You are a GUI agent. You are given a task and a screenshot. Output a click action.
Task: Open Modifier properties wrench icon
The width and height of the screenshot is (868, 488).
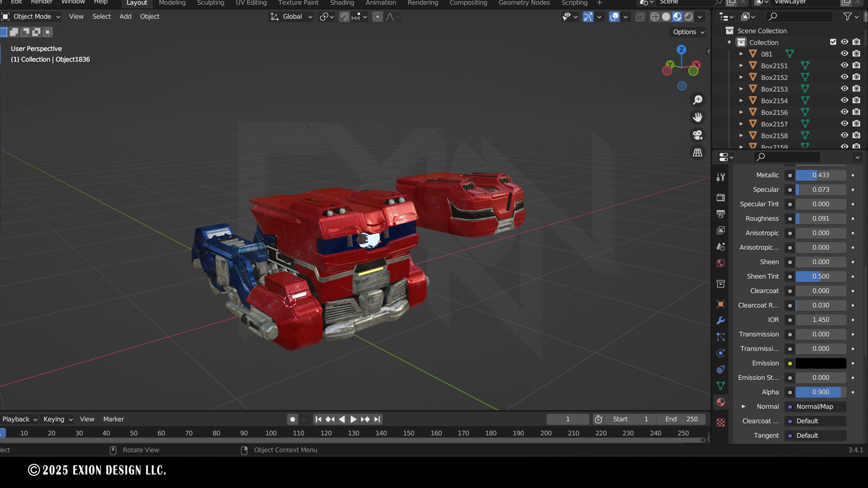pos(721,320)
